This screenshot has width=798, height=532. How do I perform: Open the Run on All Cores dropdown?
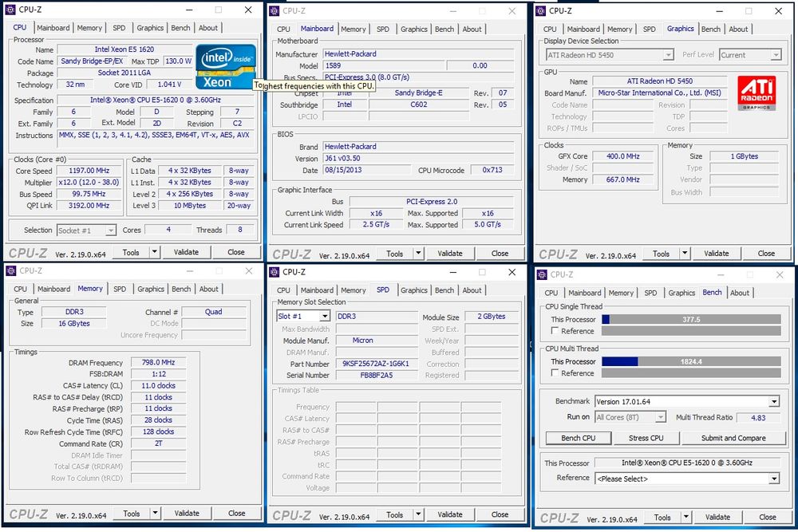(x=660, y=418)
